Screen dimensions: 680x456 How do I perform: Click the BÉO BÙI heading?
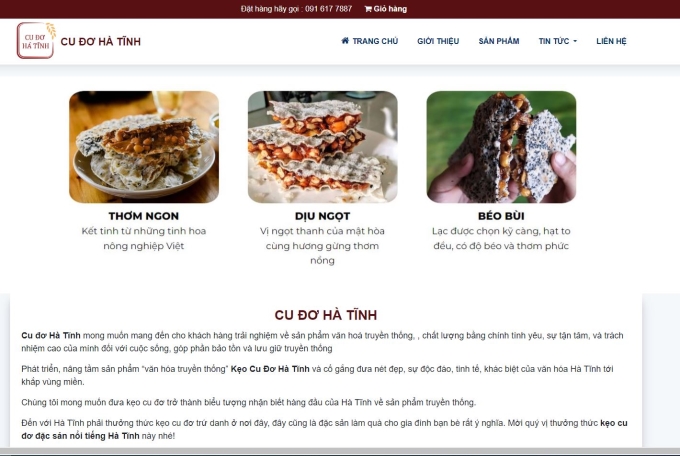[x=501, y=216]
